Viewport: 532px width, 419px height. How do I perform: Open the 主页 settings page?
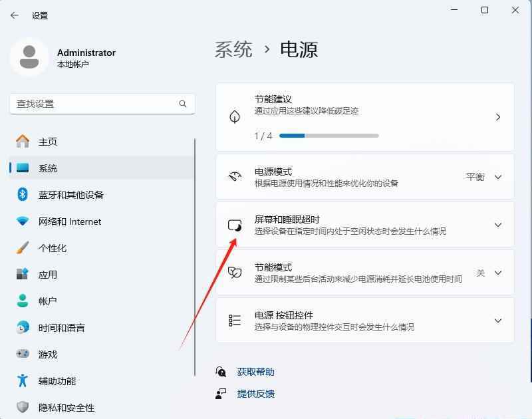(102, 142)
